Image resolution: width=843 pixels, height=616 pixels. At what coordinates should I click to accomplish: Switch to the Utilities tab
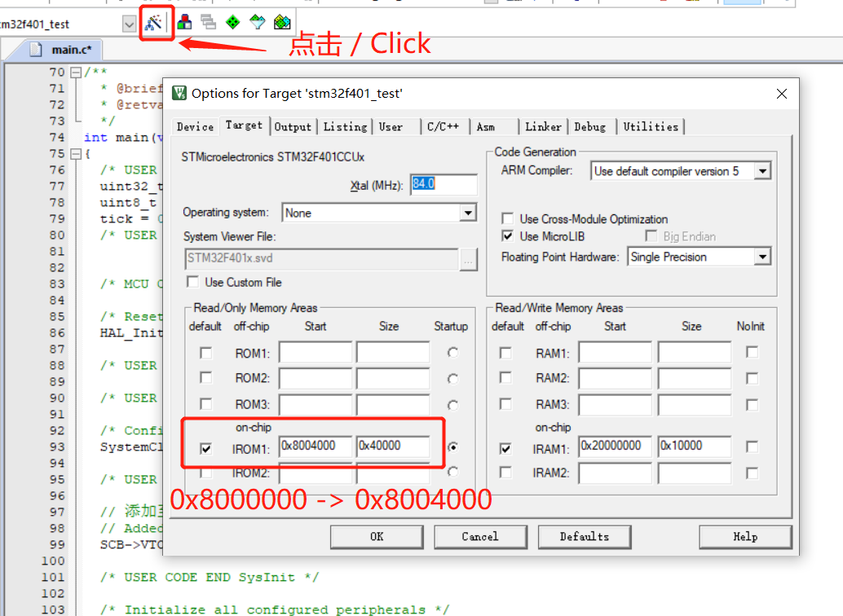click(651, 127)
